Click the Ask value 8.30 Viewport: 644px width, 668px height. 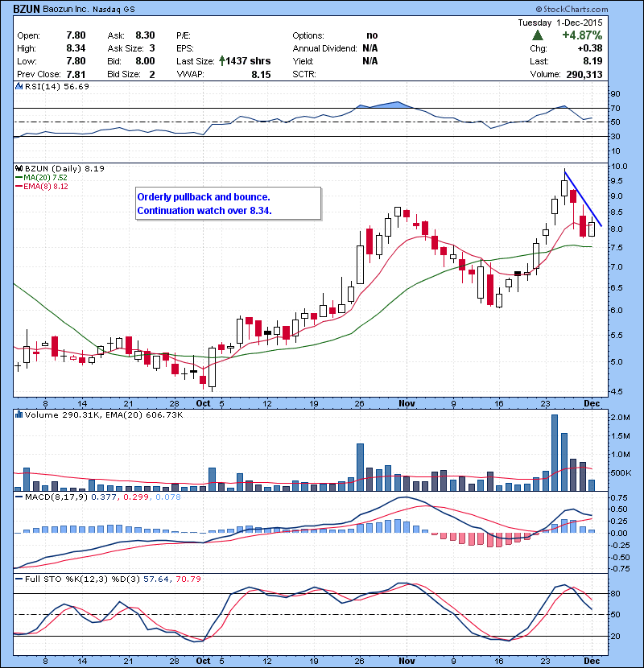click(x=145, y=35)
